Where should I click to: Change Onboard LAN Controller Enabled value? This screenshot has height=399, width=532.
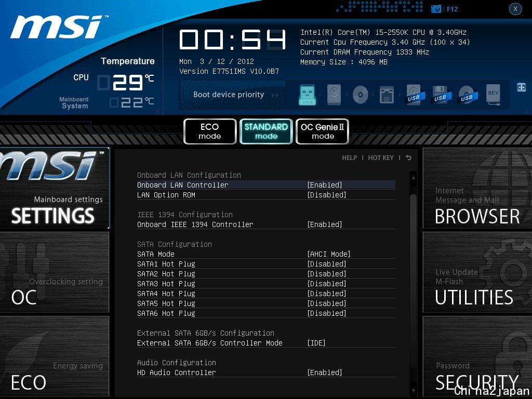pos(325,185)
